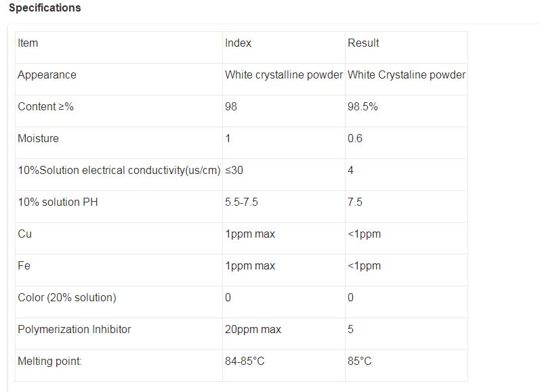Click the Index column header cell
540x392 pixels.
238,43
